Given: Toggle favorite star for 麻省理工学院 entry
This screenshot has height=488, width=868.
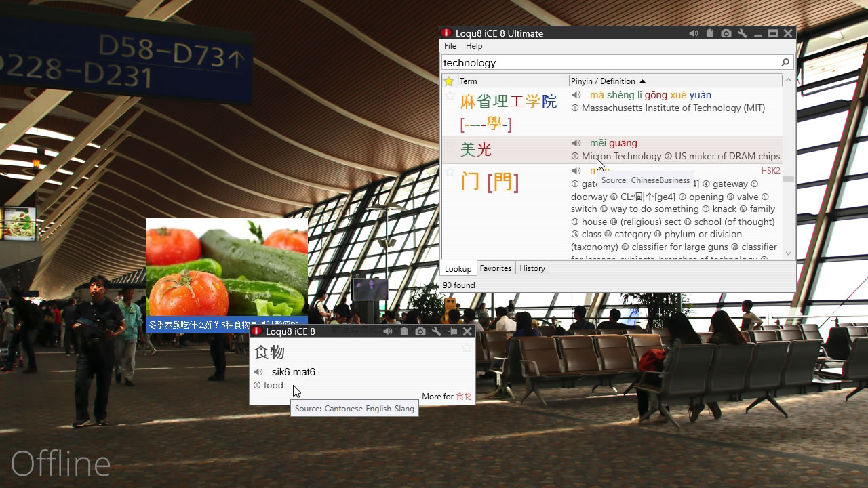Looking at the screenshot, I should (x=449, y=96).
